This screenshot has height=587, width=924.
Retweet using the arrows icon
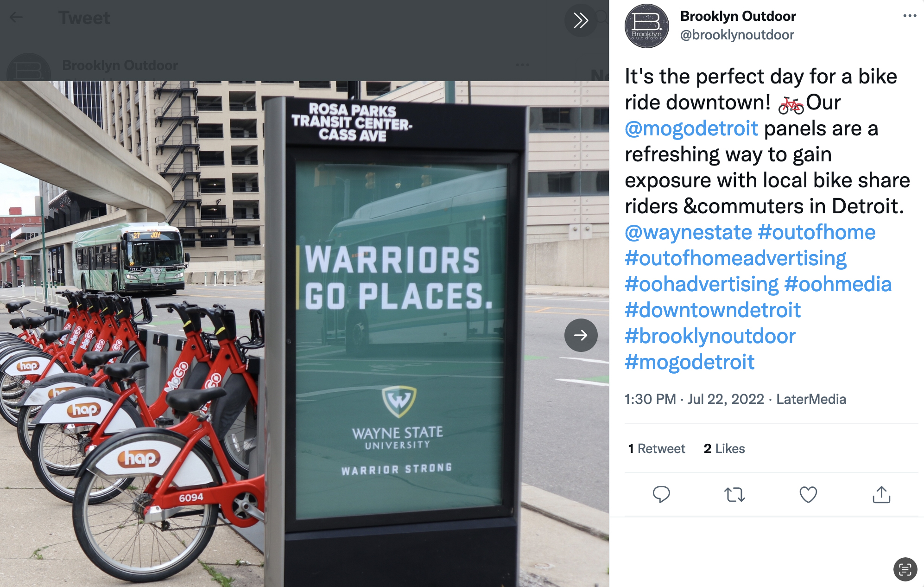click(x=734, y=495)
